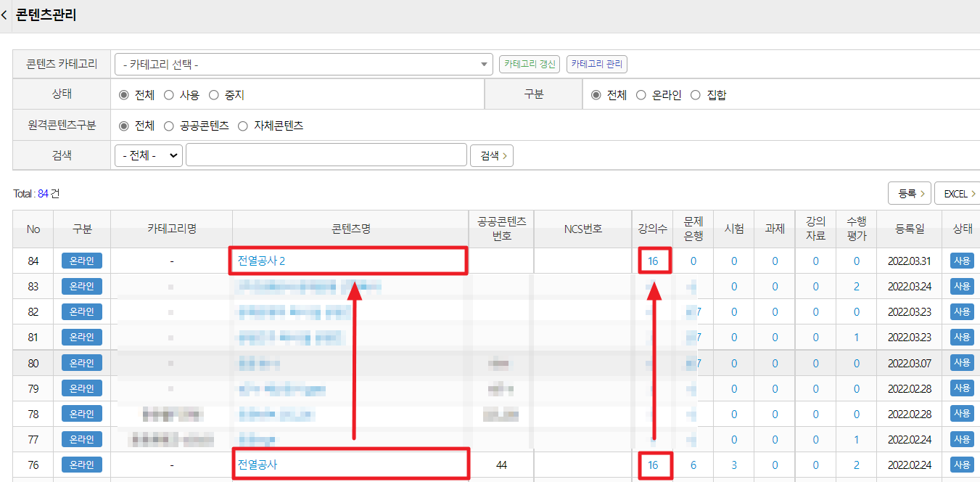Select 자체콘텐츠 radio option
Screen dimensions: 980x482
pyautogui.click(x=243, y=126)
